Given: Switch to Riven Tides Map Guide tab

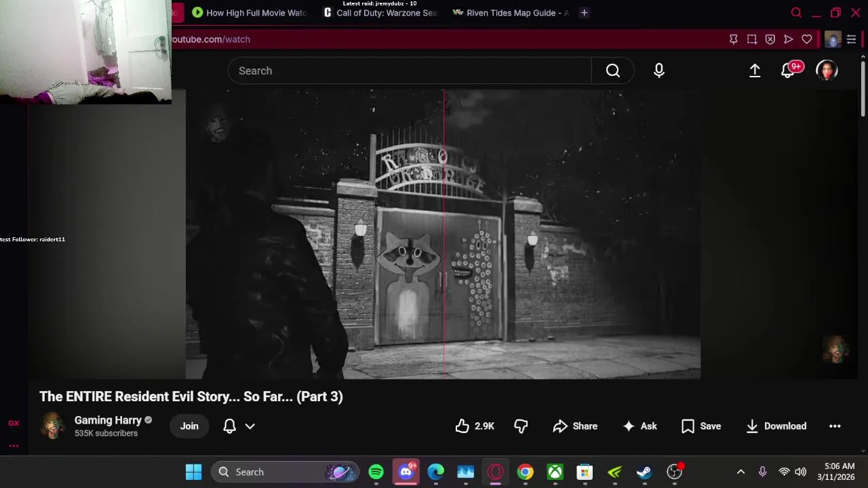Looking at the screenshot, I should pos(511,12).
